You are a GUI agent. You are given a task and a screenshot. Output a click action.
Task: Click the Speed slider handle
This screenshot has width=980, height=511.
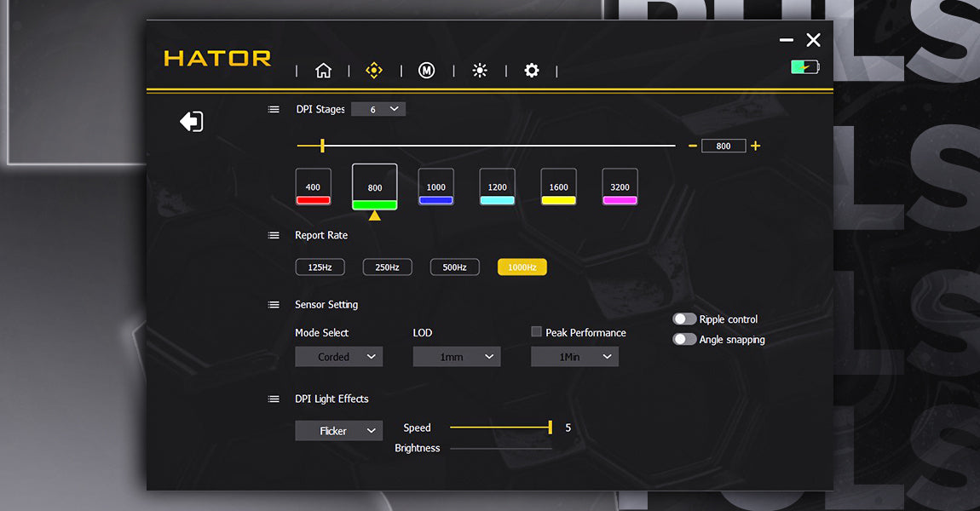coord(551,428)
